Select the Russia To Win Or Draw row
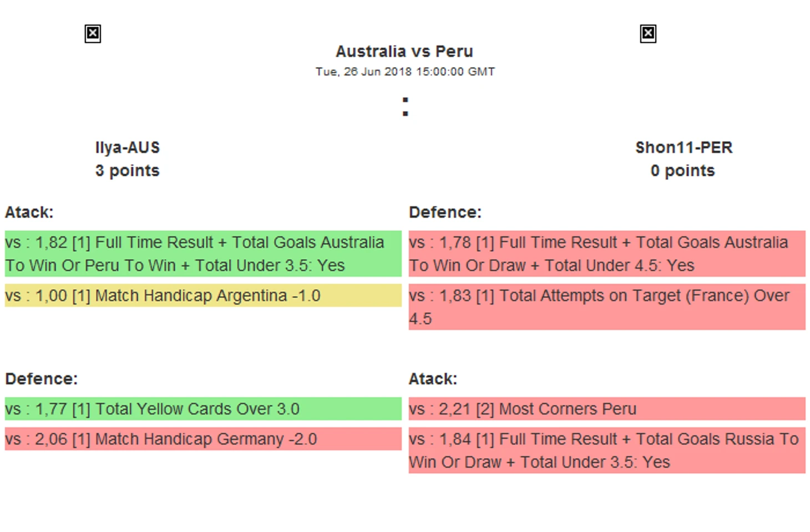810x532 pixels. tap(607, 450)
